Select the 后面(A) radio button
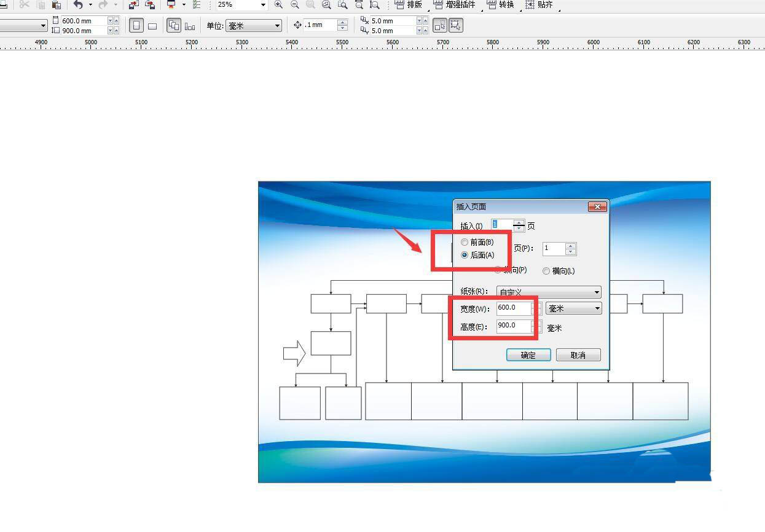Screen dimensions: 765x532 [465, 255]
